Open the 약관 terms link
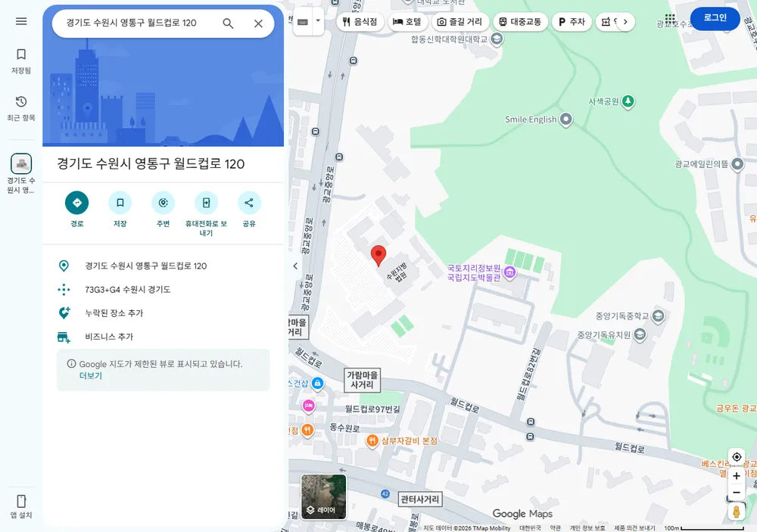 tap(555, 528)
